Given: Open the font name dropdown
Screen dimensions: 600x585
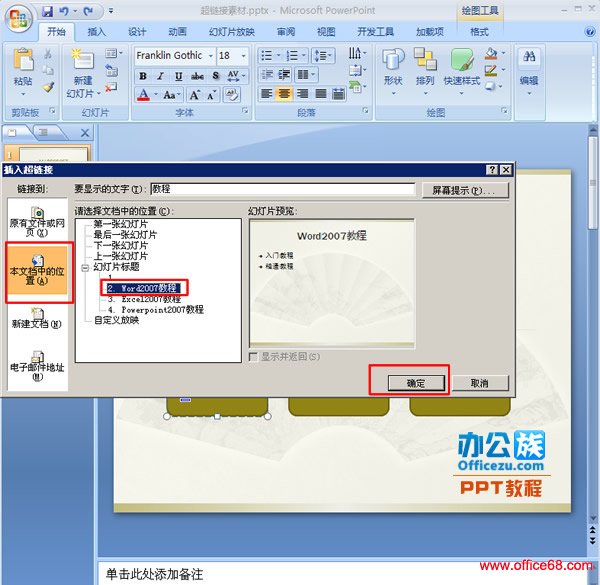Looking at the screenshot, I should pyautogui.click(x=211, y=56).
